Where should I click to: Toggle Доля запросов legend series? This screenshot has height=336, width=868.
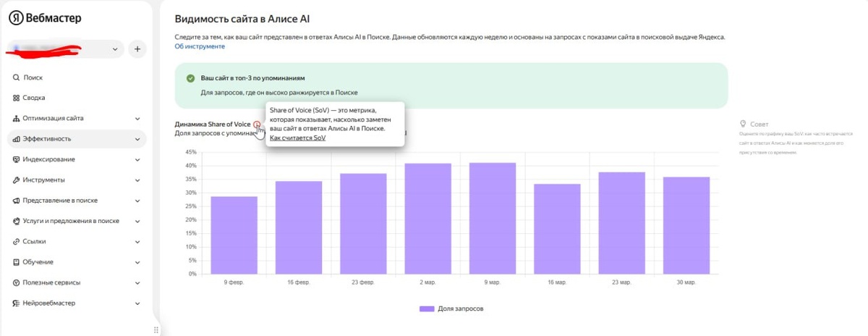[x=451, y=308]
